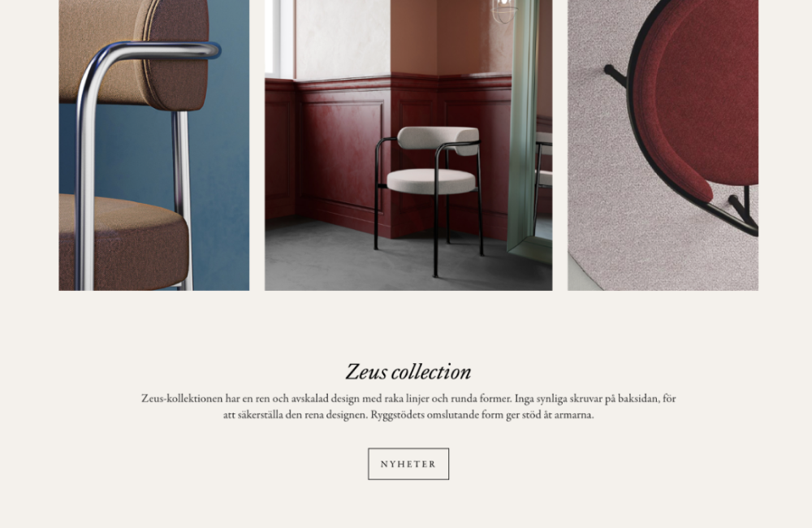Click the NYHETER button

tap(408, 464)
